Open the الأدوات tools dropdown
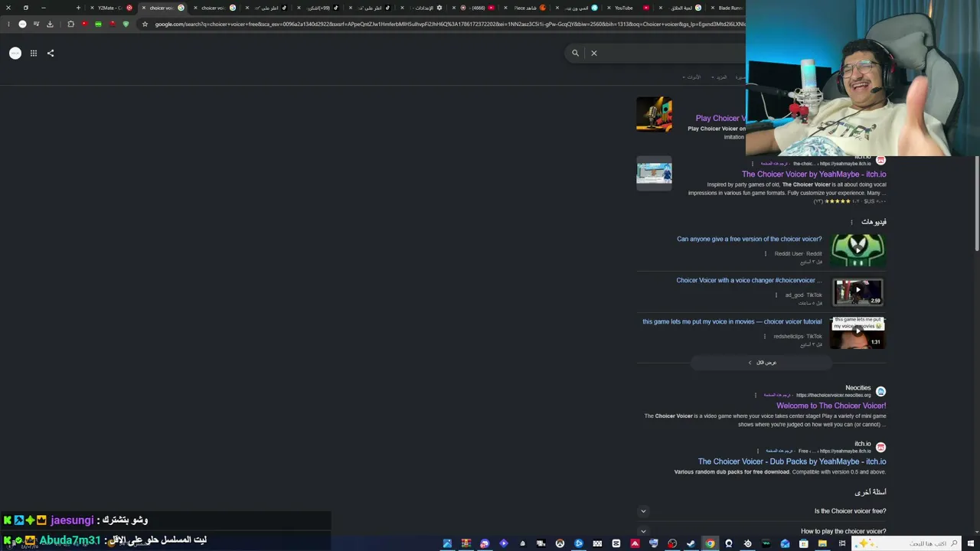Viewport: 980px width, 551px height. tap(691, 77)
